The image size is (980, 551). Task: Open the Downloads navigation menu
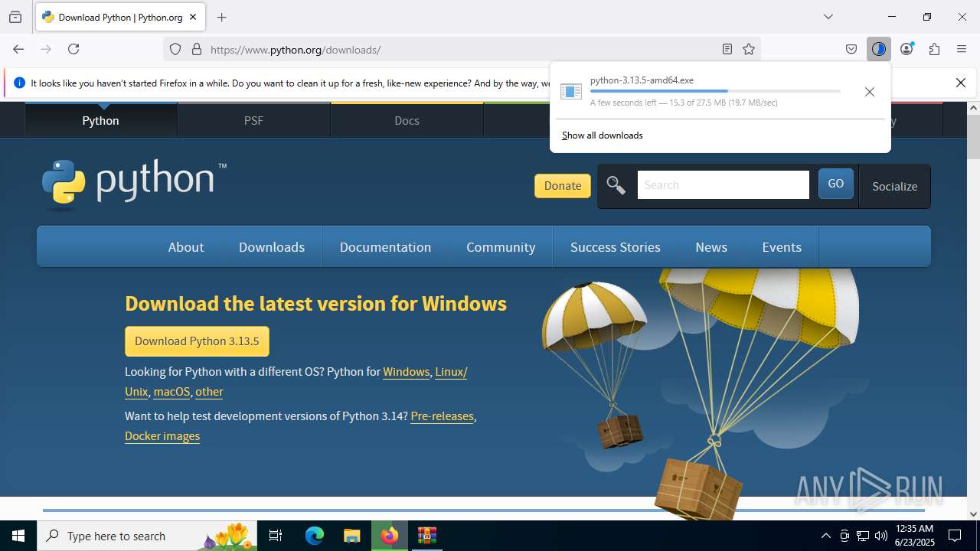click(x=272, y=247)
